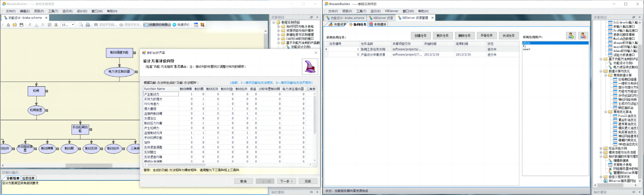Expand the 综合评估示例 tree folder
The width and height of the screenshot is (644, 195).
coord(601,148)
